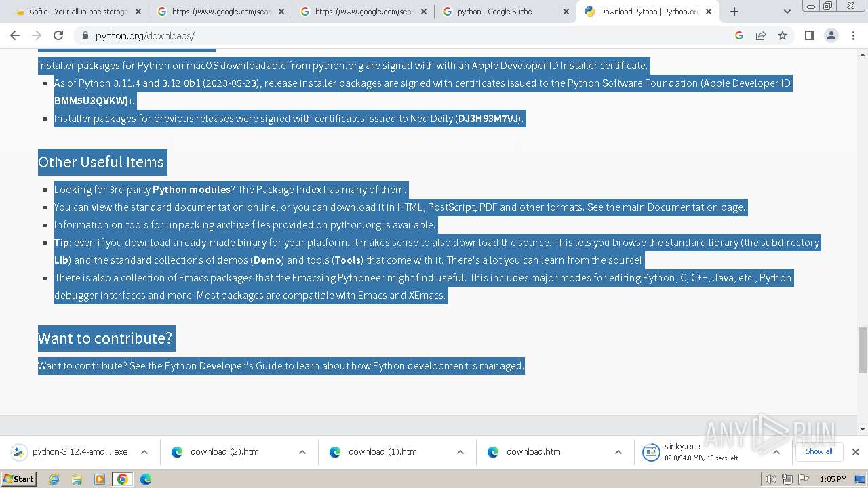
Task: Close the Python.org Download tab
Action: (x=709, y=12)
